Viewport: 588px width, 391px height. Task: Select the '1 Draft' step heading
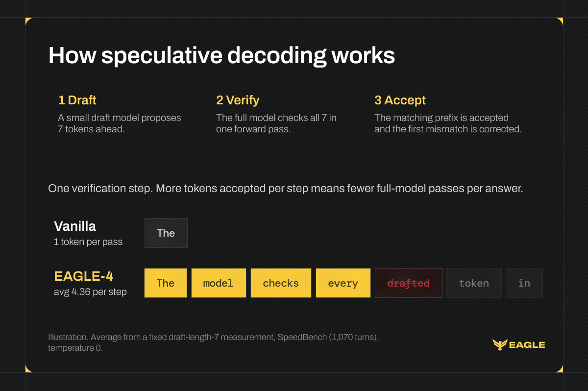tap(77, 100)
